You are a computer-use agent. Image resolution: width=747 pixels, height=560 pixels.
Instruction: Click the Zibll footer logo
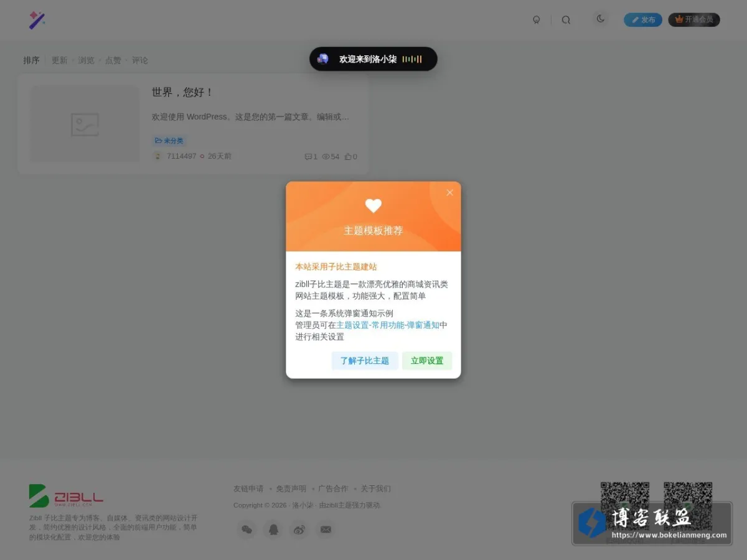coord(66,496)
